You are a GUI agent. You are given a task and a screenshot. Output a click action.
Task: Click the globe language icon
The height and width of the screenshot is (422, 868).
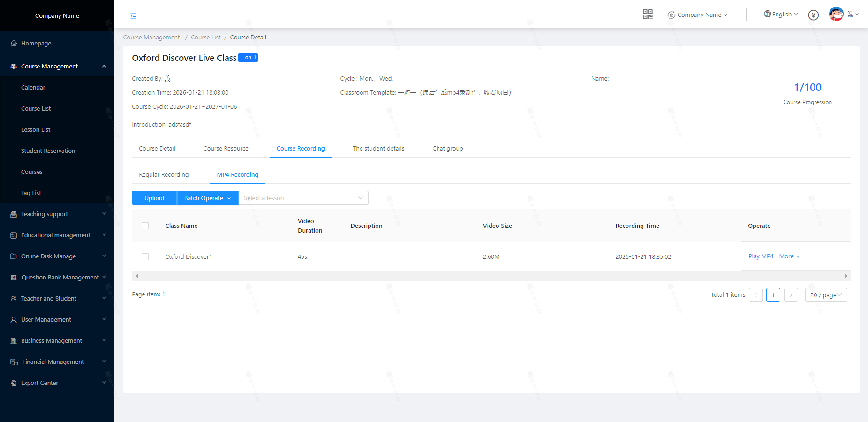pos(767,14)
